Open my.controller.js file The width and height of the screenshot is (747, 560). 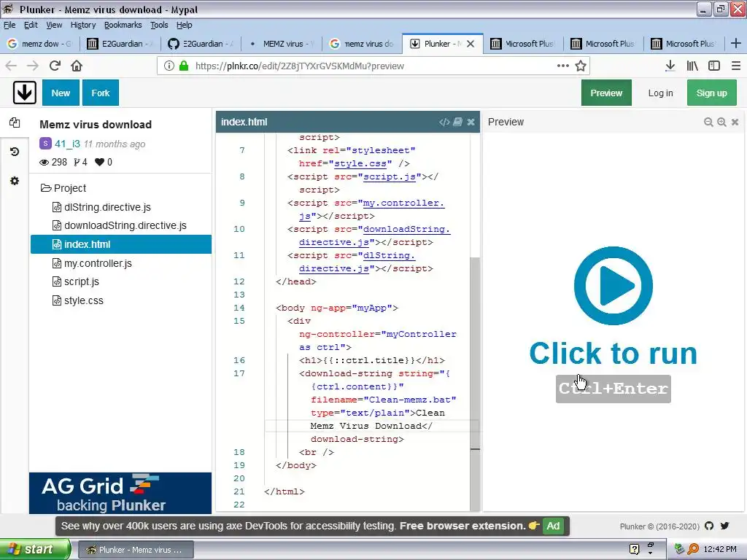tap(98, 263)
